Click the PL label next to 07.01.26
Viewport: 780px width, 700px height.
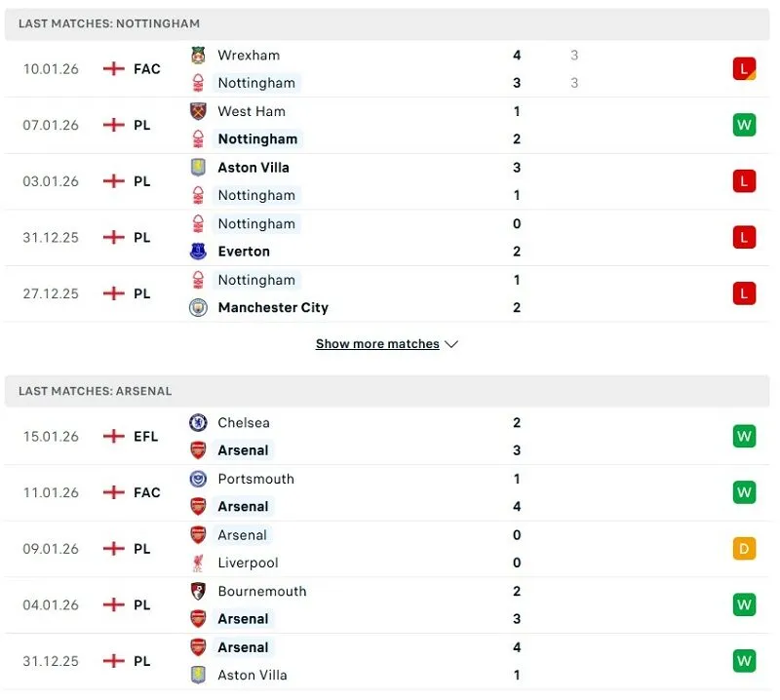click(x=142, y=125)
